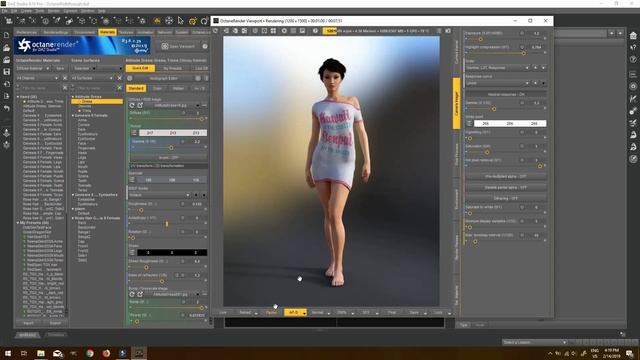This screenshot has width=640, height=360.
Task: Switch to the Rendersettings tab
Action: click(x=56, y=32)
